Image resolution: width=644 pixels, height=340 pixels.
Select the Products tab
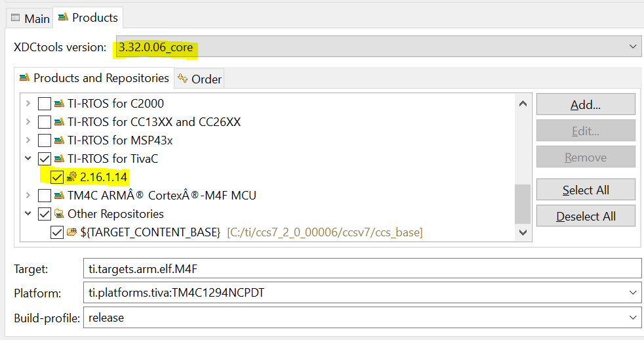[x=88, y=18]
